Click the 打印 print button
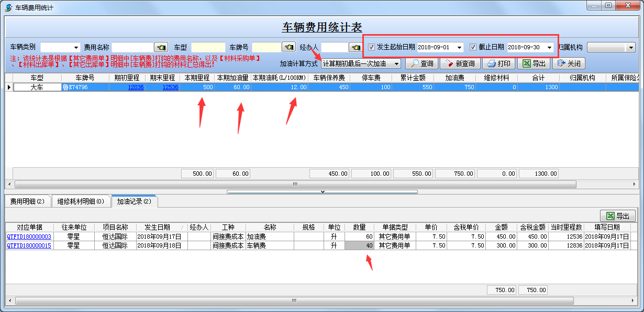Image resolution: width=644 pixels, height=312 pixels. 498,63
